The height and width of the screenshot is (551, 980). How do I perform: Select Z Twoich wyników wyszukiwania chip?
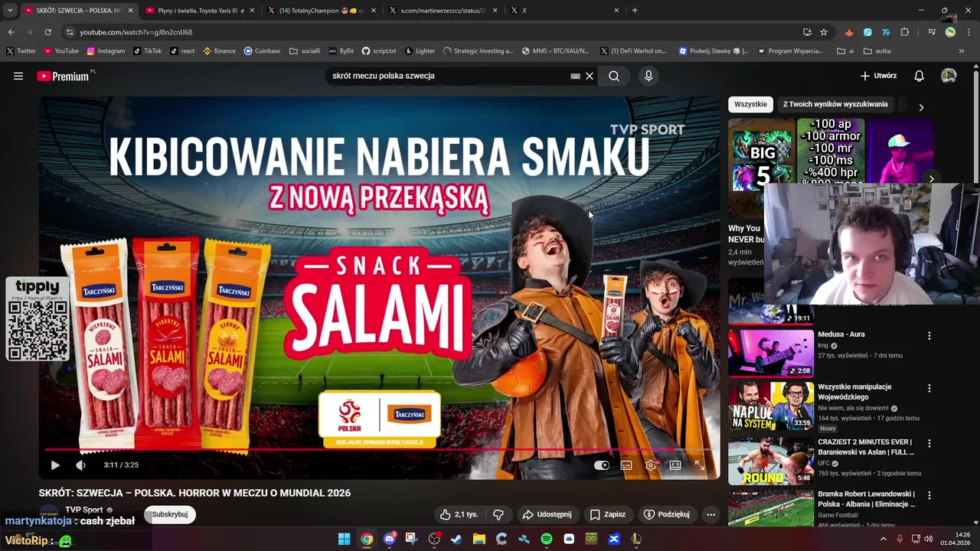[835, 104]
